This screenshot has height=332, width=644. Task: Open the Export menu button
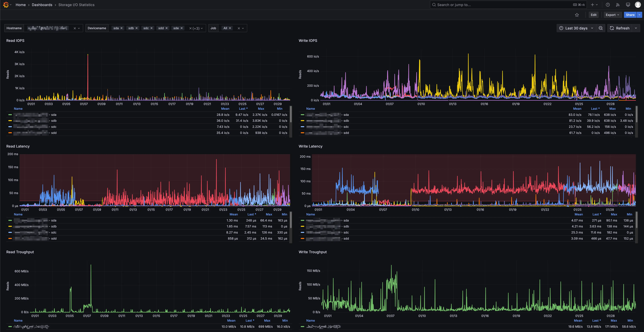click(x=612, y=15)
